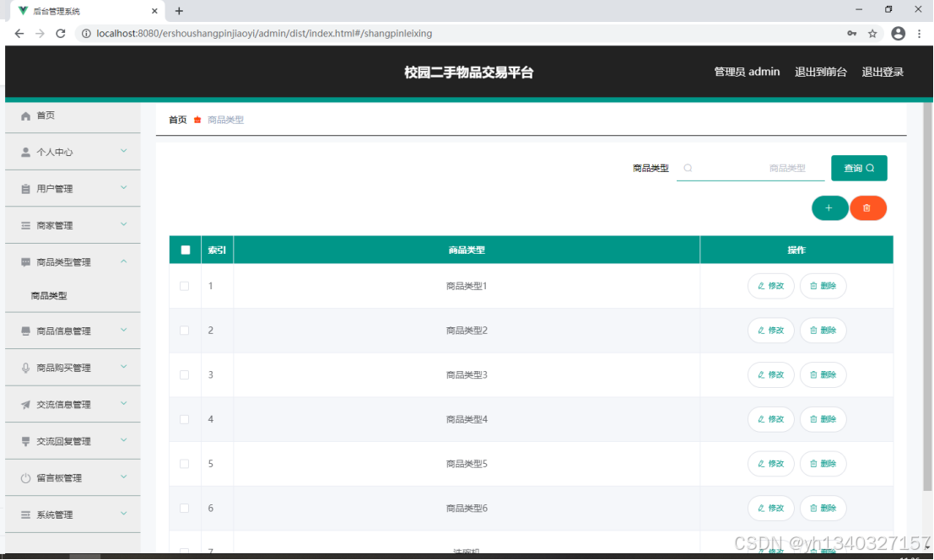The height and width of the screenshot is (560, 934).
Task: Click the browser reload icon
Action: [60, 34]
